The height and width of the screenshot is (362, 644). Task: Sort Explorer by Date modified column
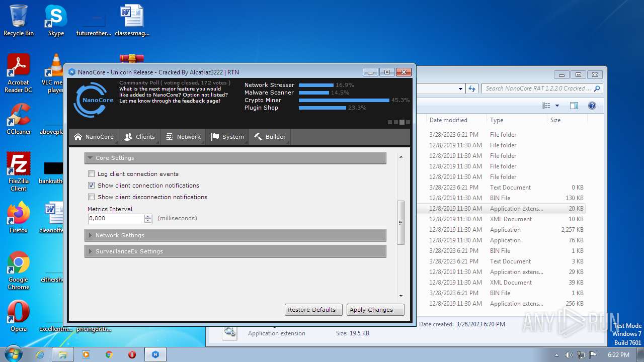(456, 120)
